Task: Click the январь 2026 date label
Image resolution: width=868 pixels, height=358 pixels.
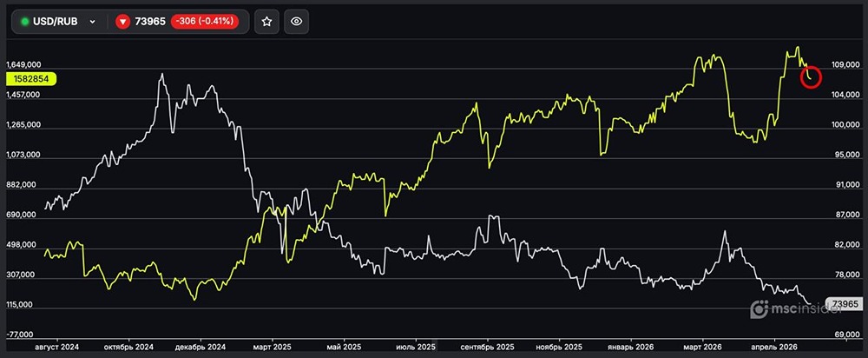Action: (x=631, y=347)
